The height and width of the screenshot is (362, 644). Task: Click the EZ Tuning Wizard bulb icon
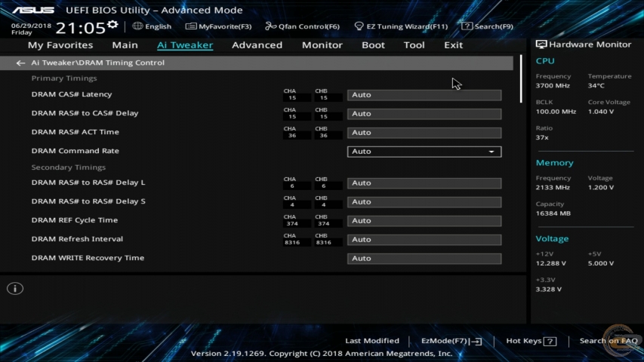coord(359,26)
